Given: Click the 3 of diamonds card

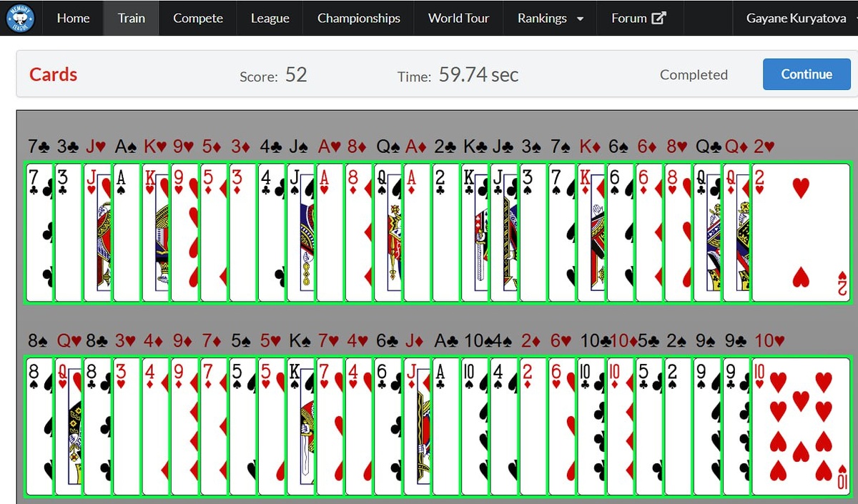Looking at the screenshot, I should pyautogui.click(x=242, y=232).
